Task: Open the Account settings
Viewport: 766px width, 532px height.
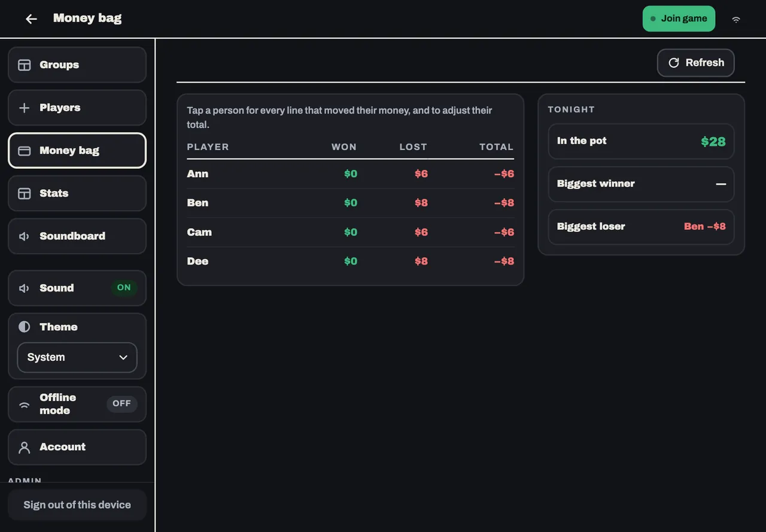Action: 77,447
